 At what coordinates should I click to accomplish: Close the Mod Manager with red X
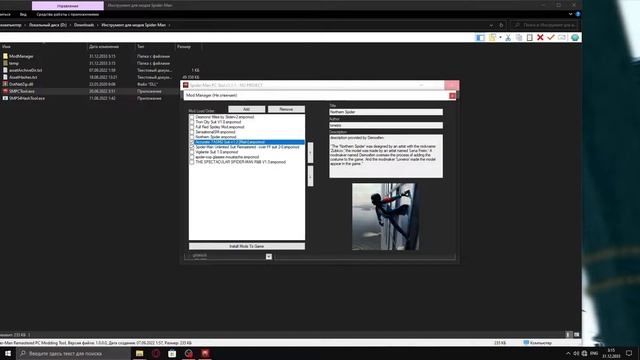[452, 96]
